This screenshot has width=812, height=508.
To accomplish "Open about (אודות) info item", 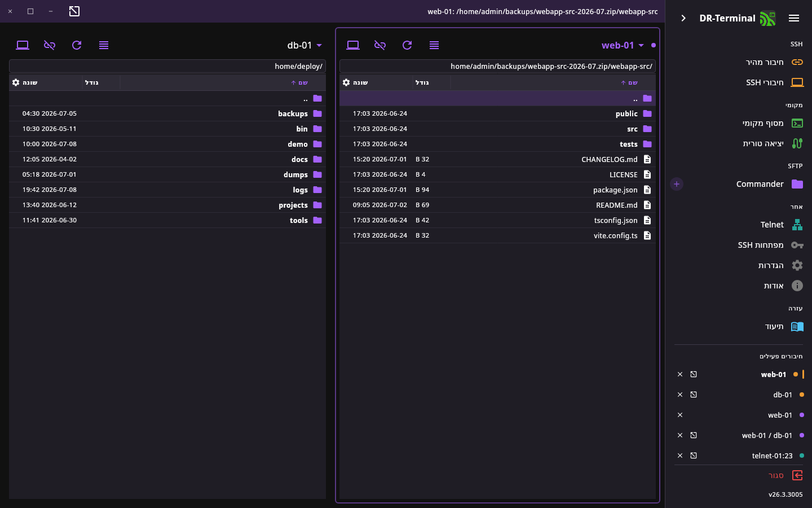I will coord(739,286).
